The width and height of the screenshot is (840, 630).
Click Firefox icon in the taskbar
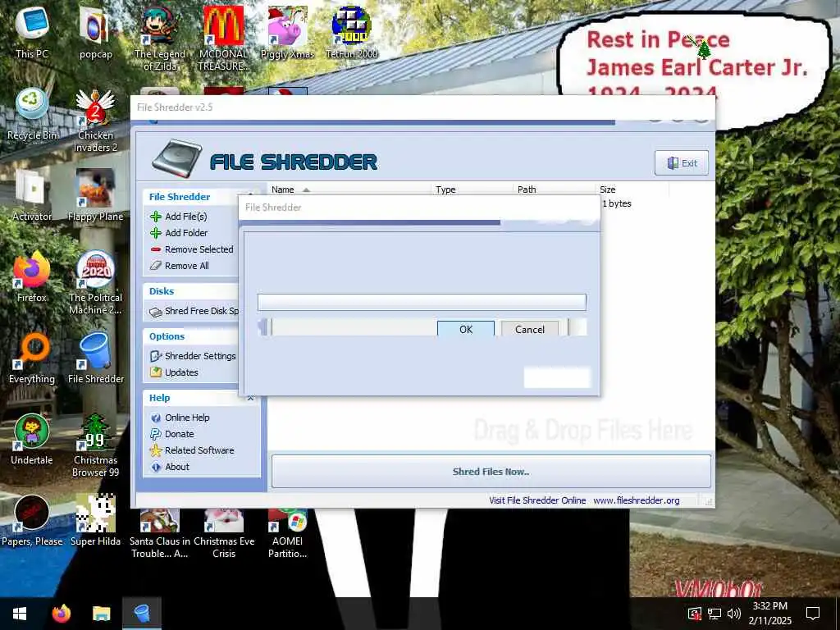(x=61, y=614)
